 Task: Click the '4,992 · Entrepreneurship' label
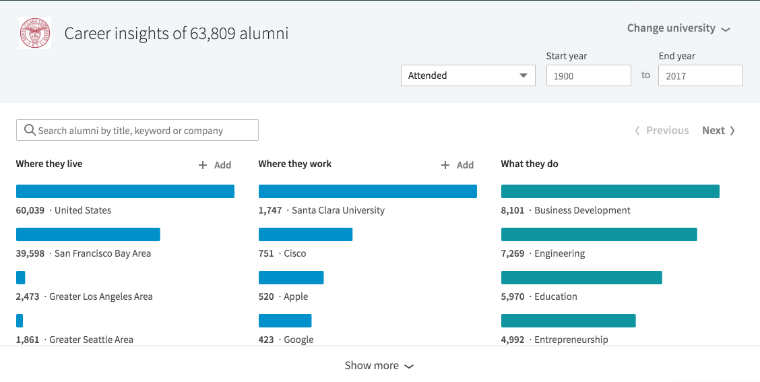pyautogui.click(x=554, y=340)
